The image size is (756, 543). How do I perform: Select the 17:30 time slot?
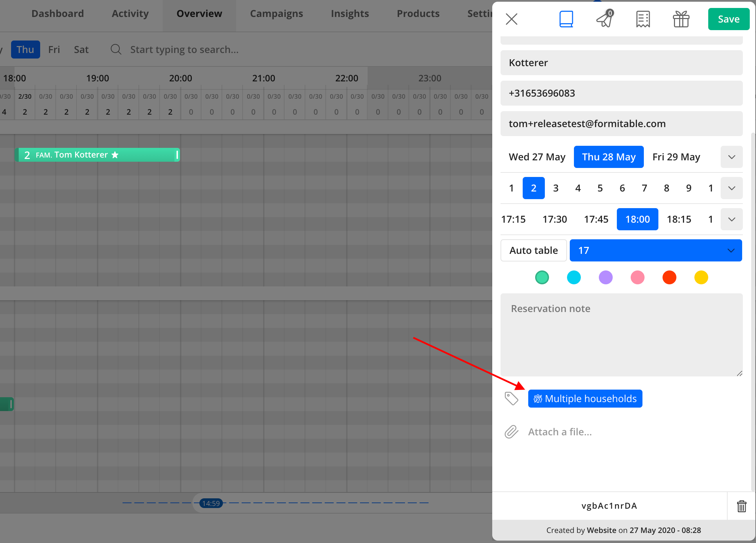pos(555,219)
